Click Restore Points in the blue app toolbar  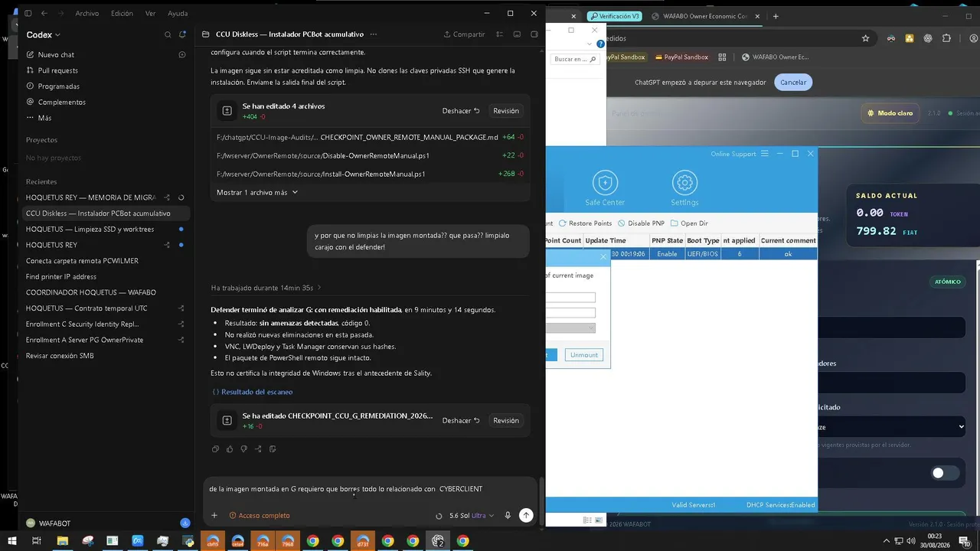point(586,223)
